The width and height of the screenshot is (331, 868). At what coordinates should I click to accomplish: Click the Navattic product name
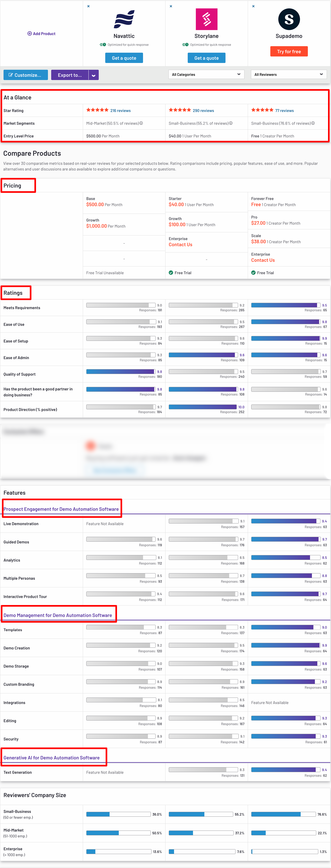point(124,36)
